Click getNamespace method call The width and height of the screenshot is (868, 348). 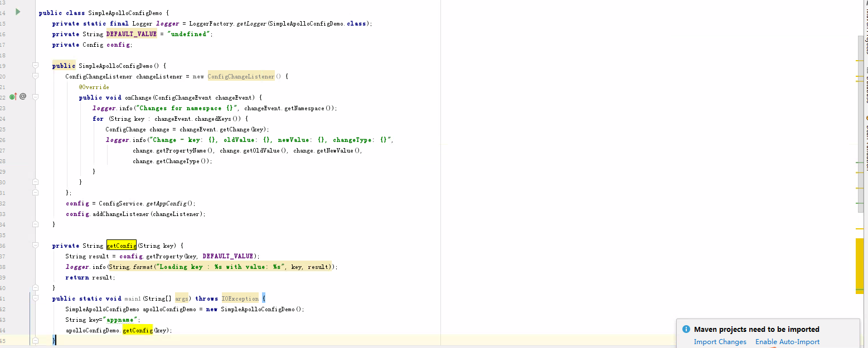pos(304,108)
